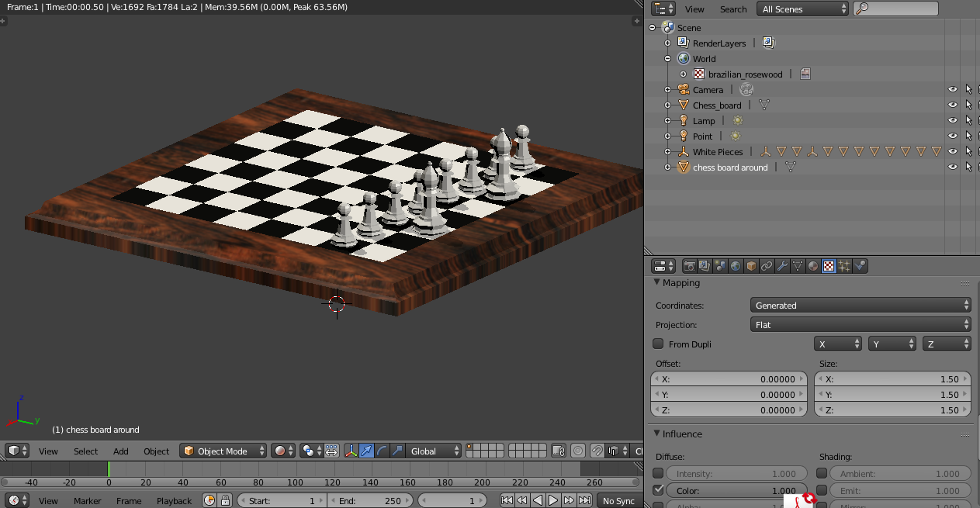This screenshot has width=980, height=508.
Task: Toggle visibility of the Camera object
Action: tap(952, 89)
